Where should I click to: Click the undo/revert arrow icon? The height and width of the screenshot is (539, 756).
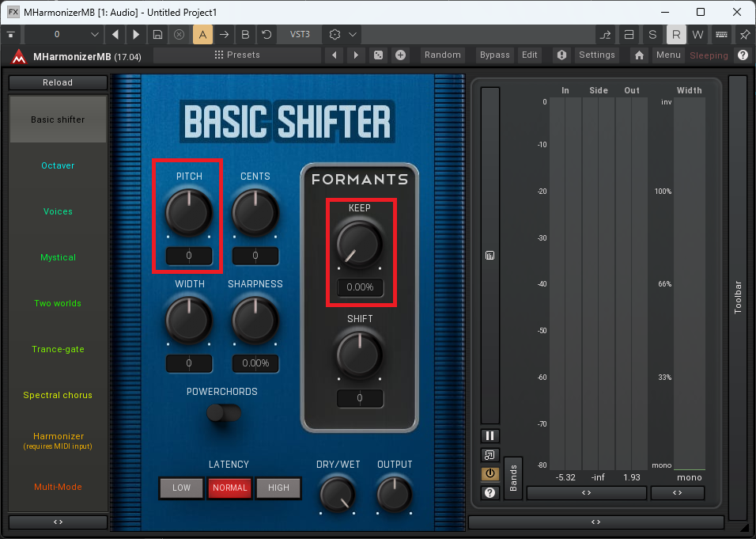click(266, 34)
